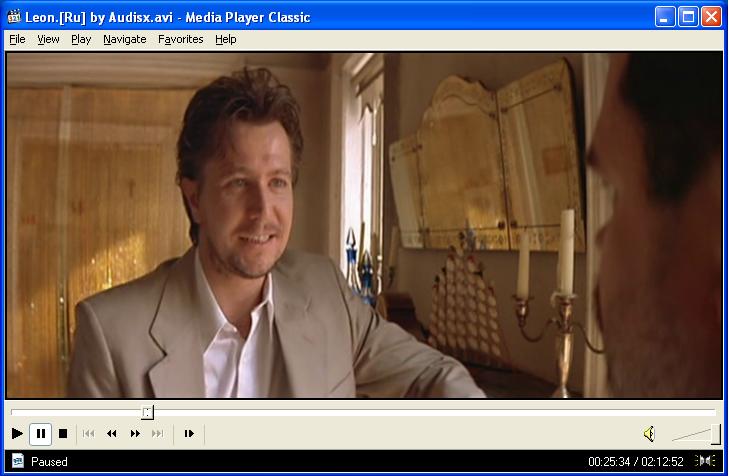Click the seek bar track near the end
Image resolution: width=729 pixels, height=476 pixels.
point(697,412)
